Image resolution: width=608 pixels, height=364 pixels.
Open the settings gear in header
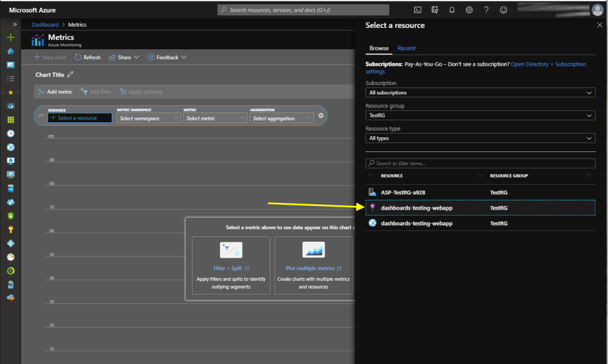[x=469, y=10]
